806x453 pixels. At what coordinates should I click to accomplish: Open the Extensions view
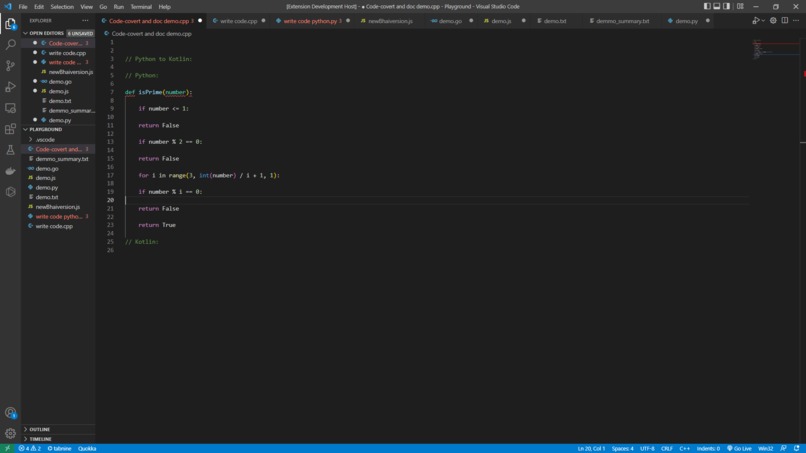click(x=10, y=129)
